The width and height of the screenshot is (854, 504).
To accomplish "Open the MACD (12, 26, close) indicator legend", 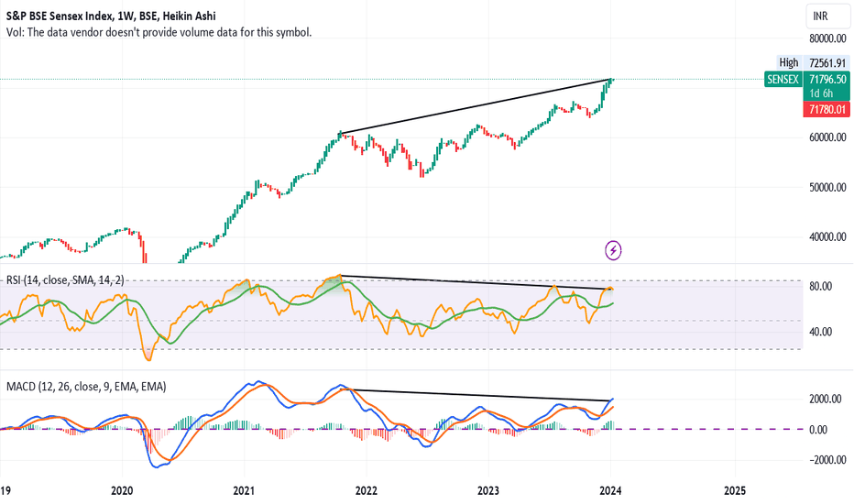I will coord(86,387).
